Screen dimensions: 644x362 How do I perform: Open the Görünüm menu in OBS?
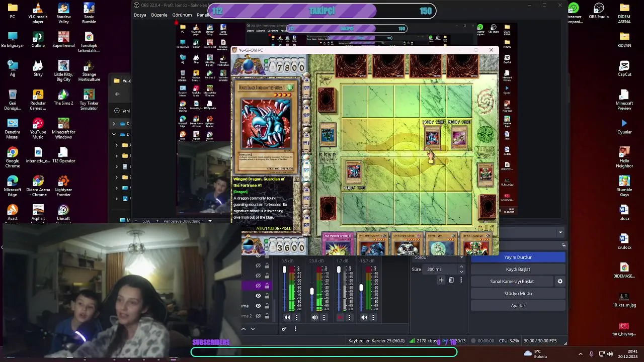(182, 15)
